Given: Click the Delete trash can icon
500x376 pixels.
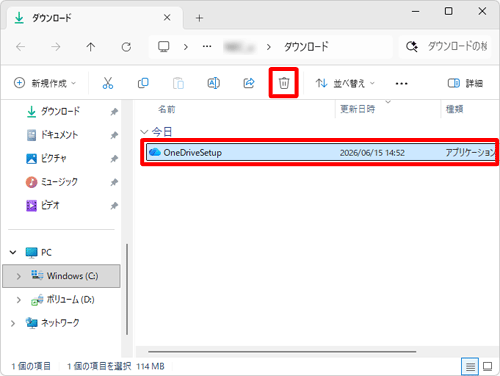Looking at the screenshot, I should click(284, 83).
